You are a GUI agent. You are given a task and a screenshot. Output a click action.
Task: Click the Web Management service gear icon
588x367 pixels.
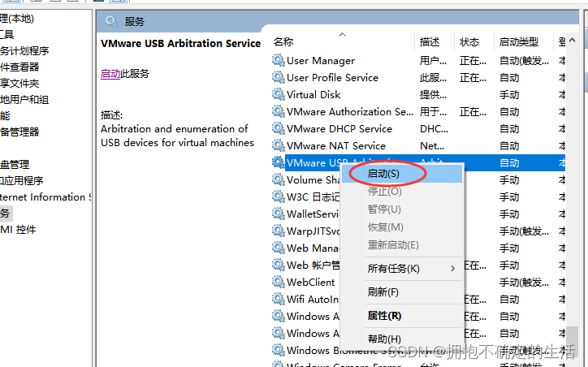[x=279, y=248]
